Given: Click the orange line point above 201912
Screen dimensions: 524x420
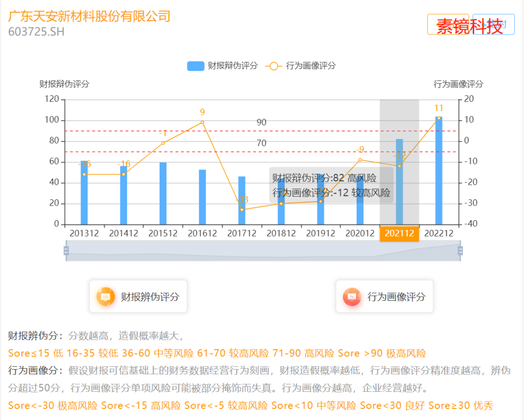Looking at the screenshot, I should (x=321, y=201).
